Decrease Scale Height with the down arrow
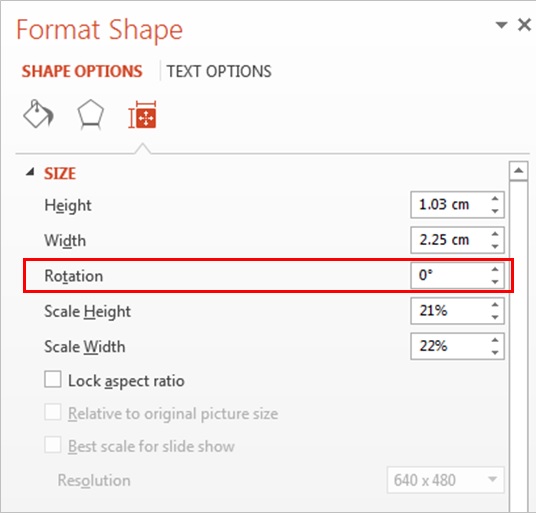This screenshot has height=522, width=536. 495,317
